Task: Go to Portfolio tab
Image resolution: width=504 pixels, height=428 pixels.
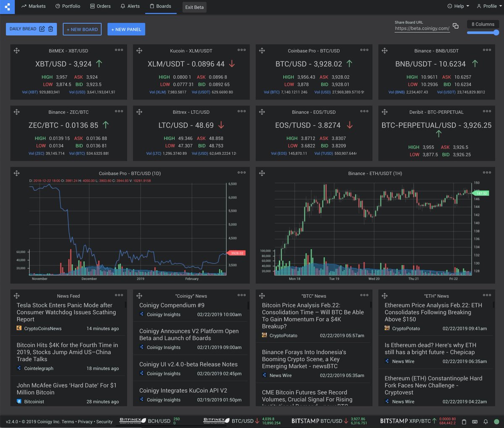Action: (x=68, y=6)
